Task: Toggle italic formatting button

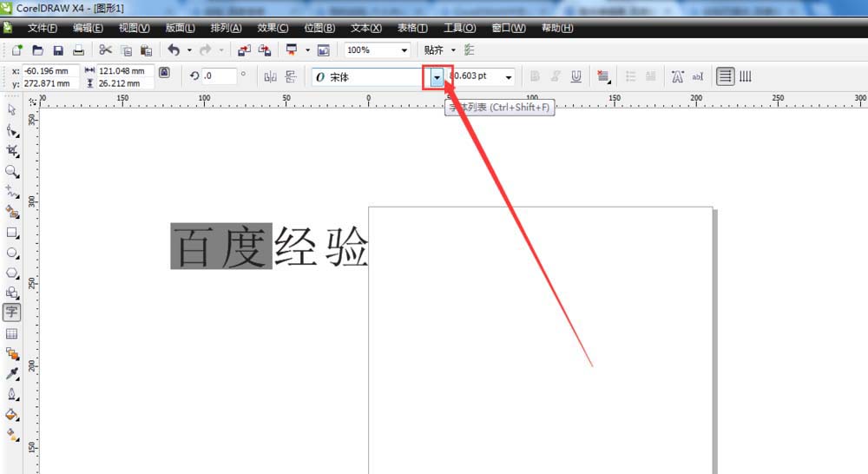Action: (556, 76)
